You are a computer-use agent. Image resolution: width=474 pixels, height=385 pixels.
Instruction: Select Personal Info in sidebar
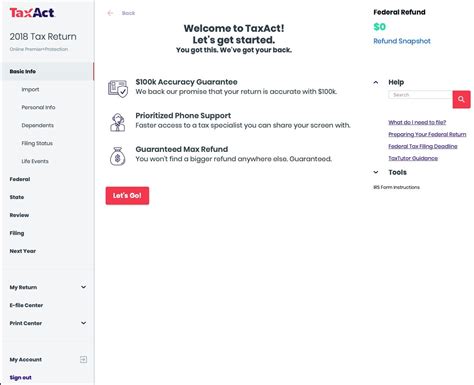click(x=38, y=107)
